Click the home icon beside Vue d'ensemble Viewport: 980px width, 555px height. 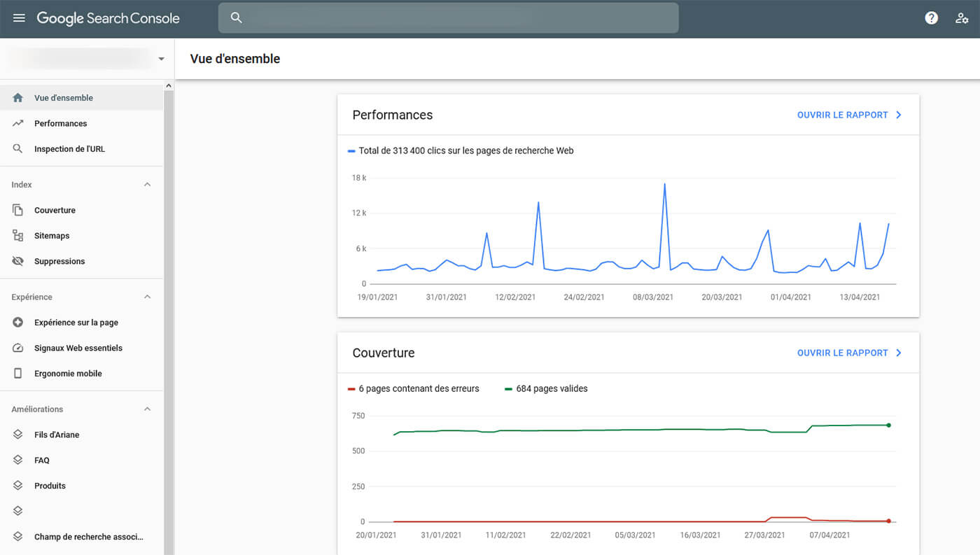click(18, 98)
